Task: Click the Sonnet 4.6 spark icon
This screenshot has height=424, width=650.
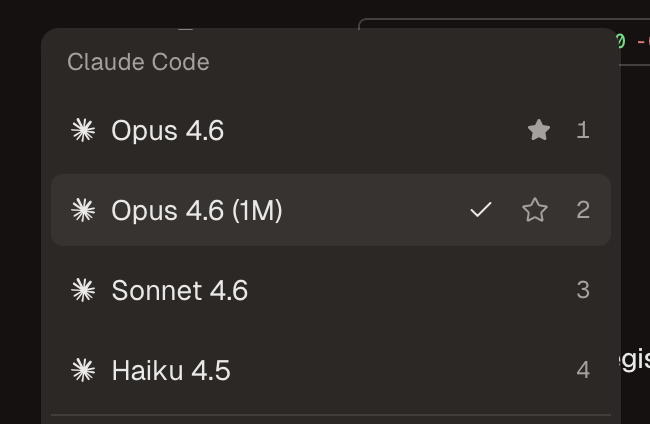Action: coord(83,290)
